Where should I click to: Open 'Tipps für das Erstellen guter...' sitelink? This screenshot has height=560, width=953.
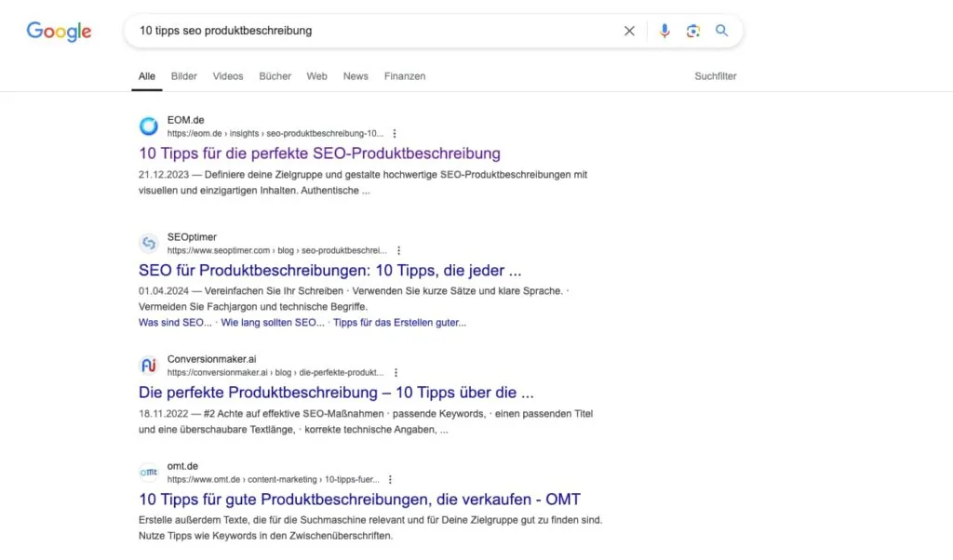point(400,323)
